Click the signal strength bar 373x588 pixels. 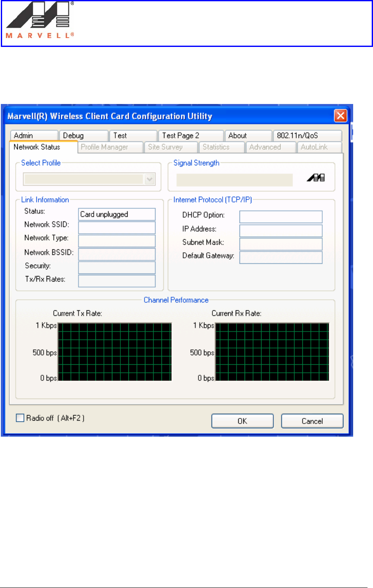234,180
